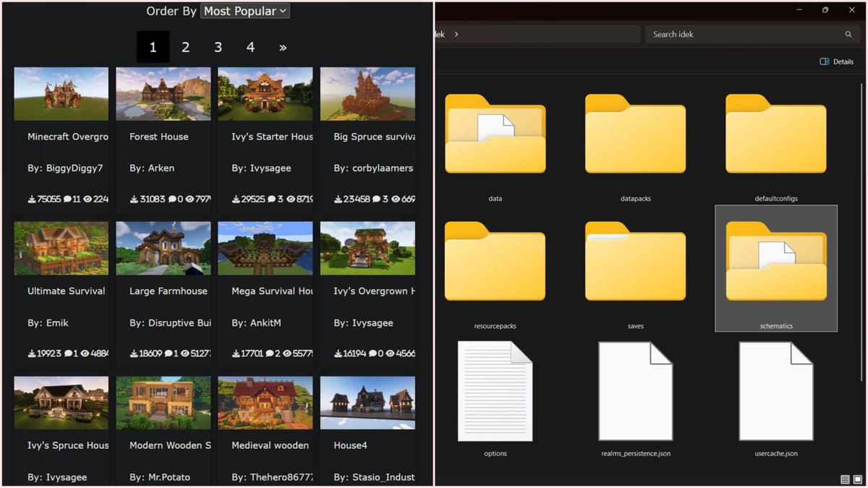Go to page 4 of results

click(x=250, y=47)
